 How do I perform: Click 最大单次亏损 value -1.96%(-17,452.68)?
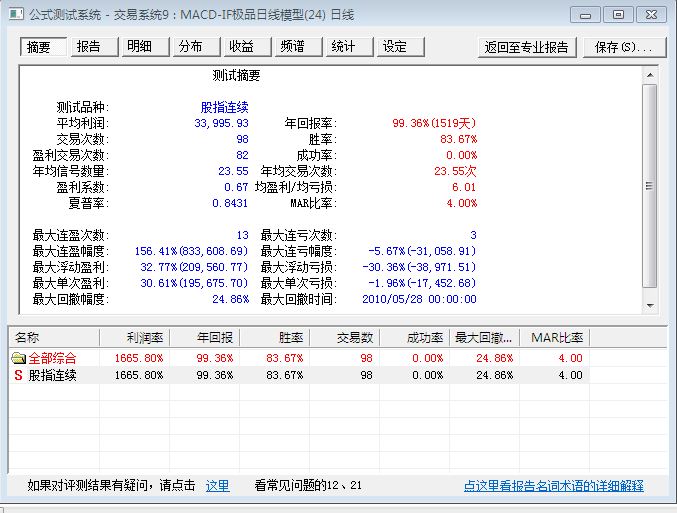click(422, 283)
